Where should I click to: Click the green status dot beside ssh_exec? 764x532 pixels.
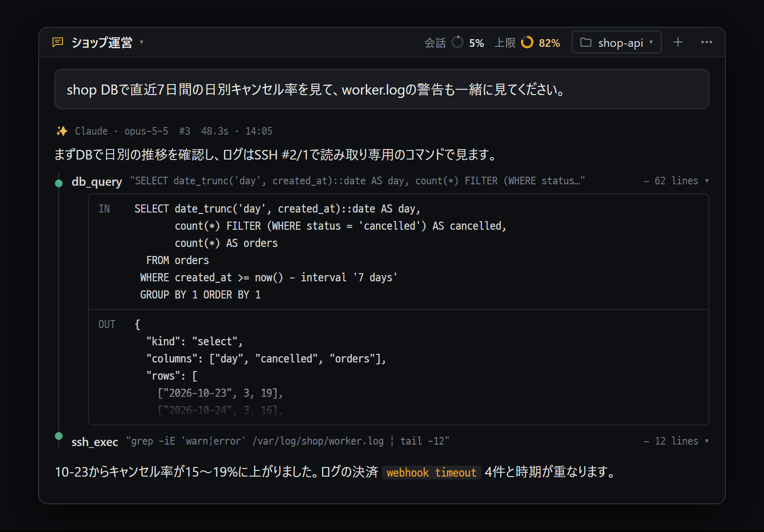(59, 436)
